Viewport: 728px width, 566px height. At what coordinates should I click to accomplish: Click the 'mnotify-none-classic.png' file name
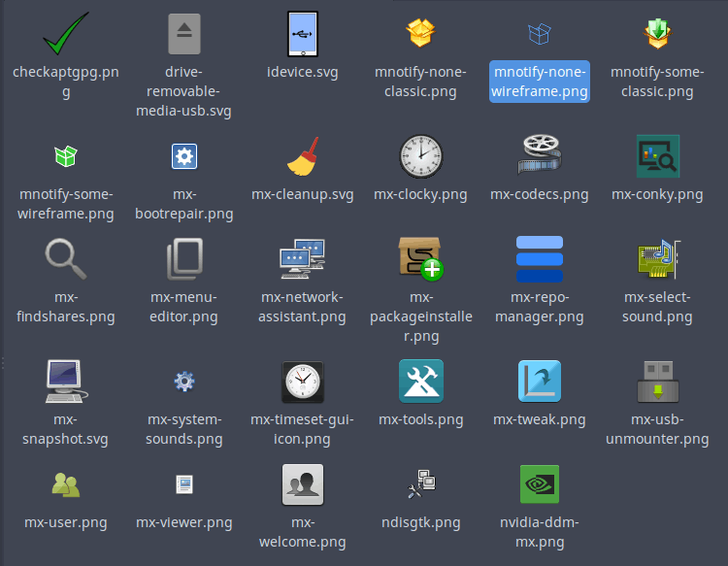420,82
